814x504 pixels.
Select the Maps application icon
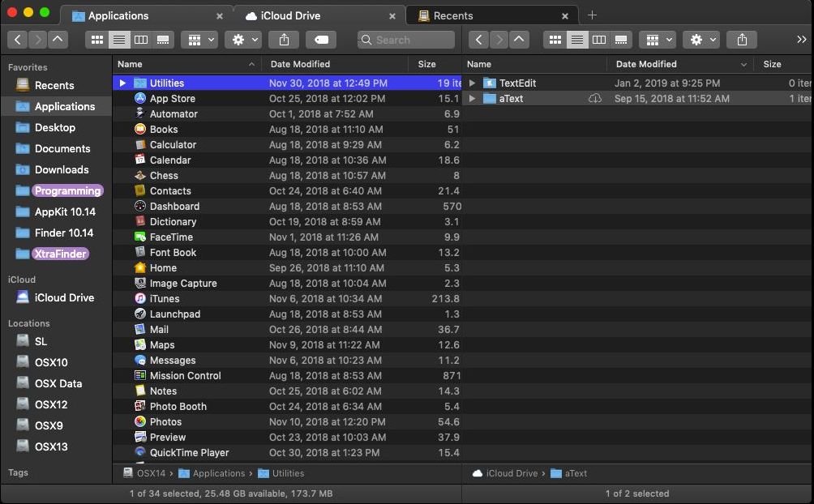[x=140, y=344]
